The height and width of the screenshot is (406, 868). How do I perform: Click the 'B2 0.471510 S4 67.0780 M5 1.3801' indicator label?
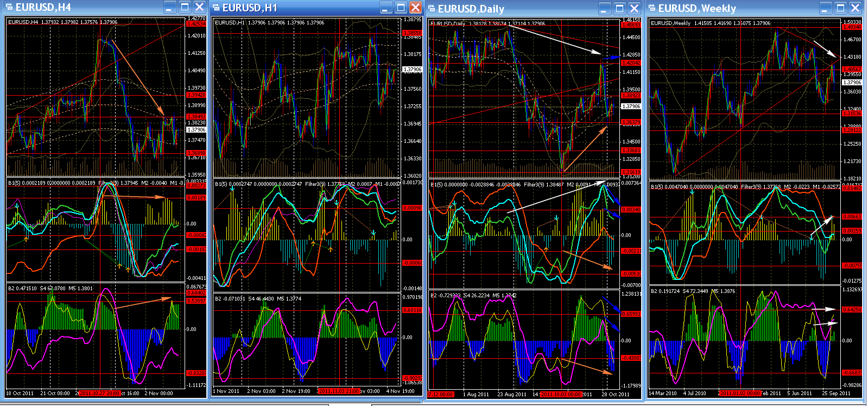[50, 289]
